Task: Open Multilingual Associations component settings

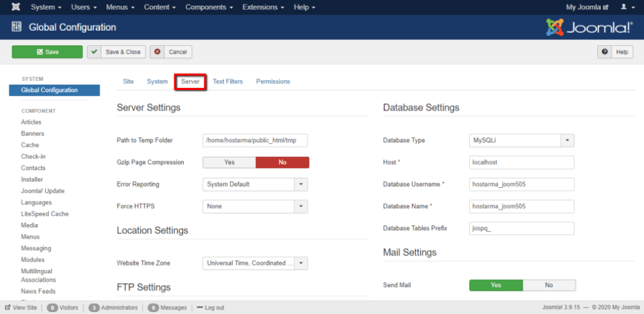Action: coord(38,276)
